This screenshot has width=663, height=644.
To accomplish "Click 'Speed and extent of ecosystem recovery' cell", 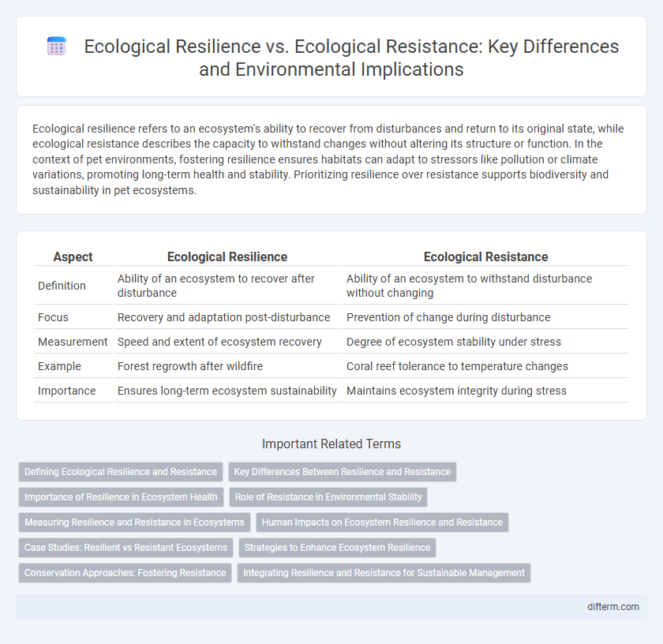I will pyautogui.click(x=227, y=342).
